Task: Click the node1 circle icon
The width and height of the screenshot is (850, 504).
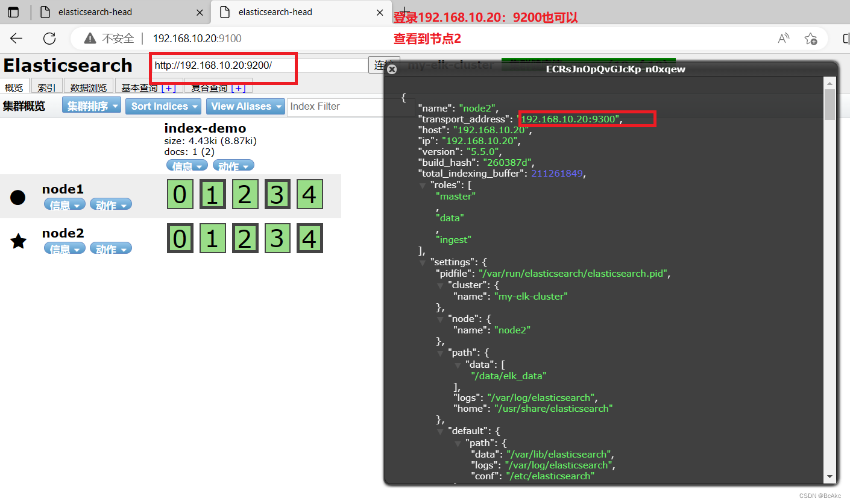Action: [x=18, y=197]
